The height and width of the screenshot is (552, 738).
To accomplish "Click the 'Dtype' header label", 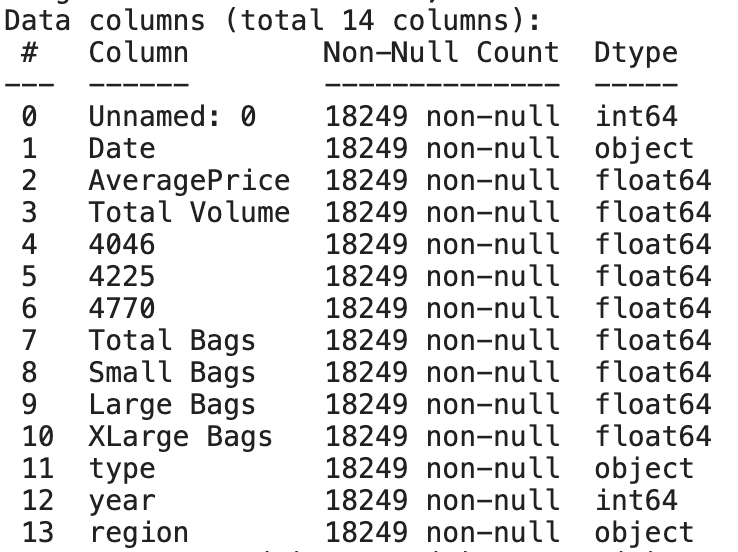I will [x=635, y=51].
